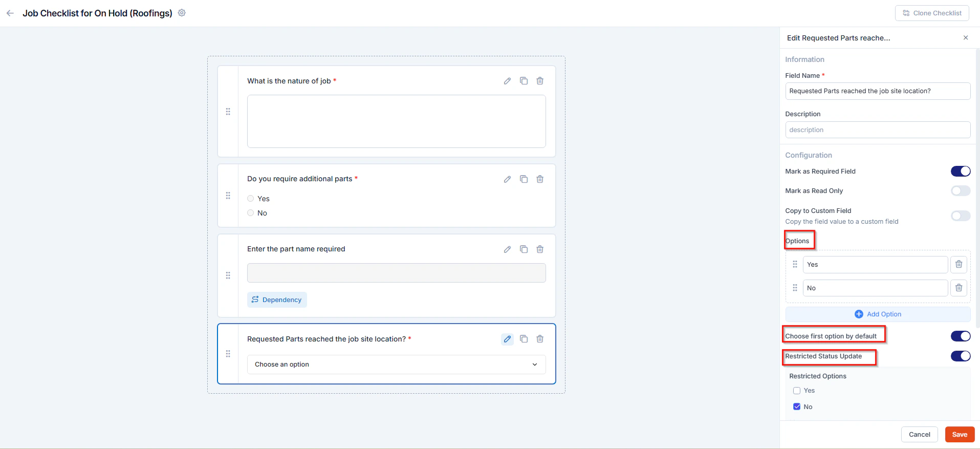
Task: Duplicate the 'Enter the part name required' field
Action: [524, 249]
